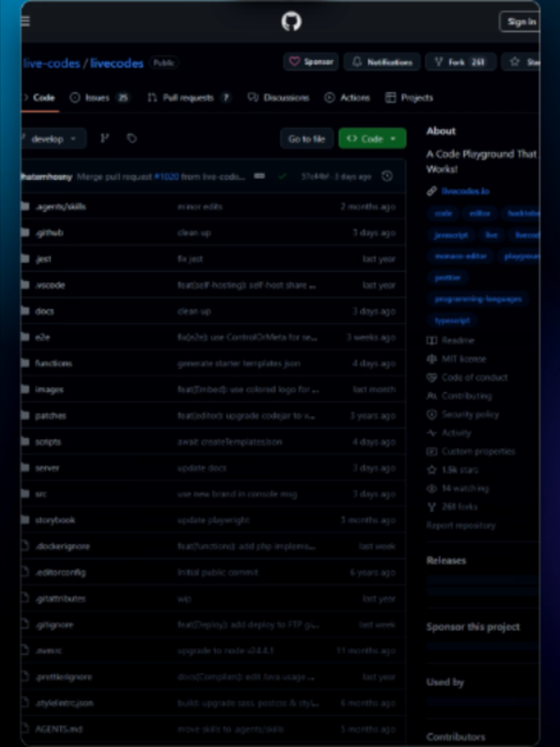The image size is (560, 747).
Task: Open the .github folder
Action: 49,233
